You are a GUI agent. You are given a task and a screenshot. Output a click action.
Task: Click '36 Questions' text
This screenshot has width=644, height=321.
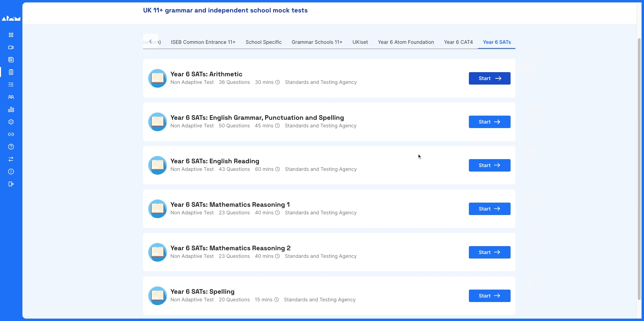(234, 82)
